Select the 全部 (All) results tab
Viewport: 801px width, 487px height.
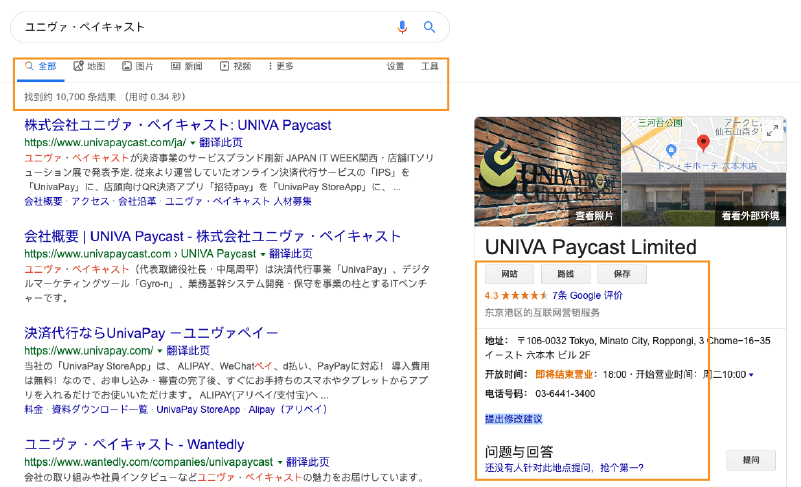[x=41, y=66]
